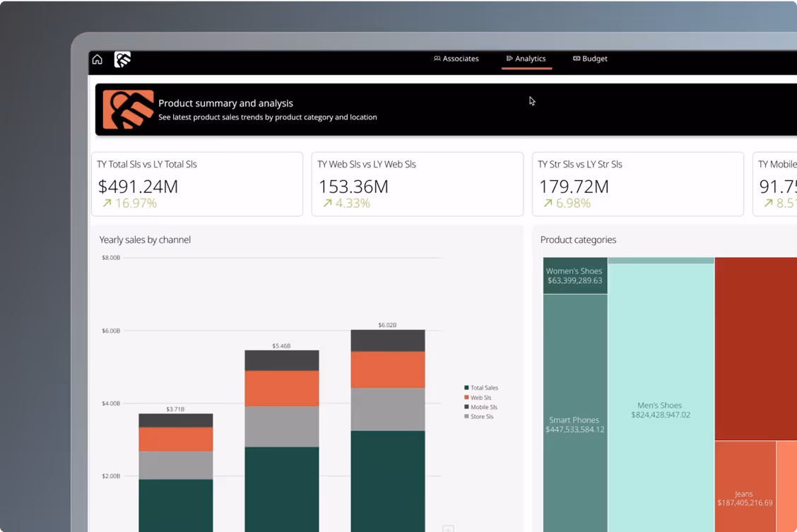
Task: Click the 153.36M value
Action: tap(353, 187)
